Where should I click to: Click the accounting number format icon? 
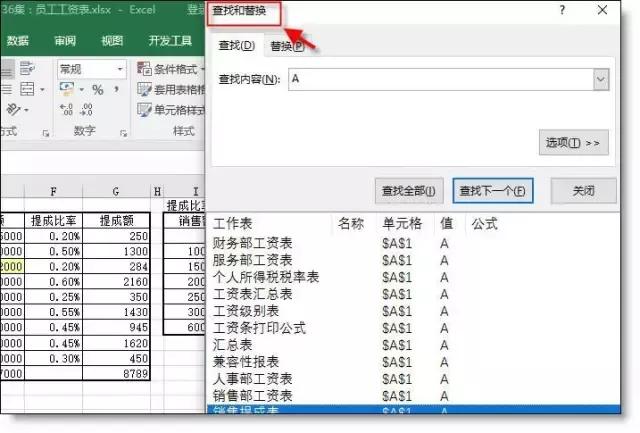(67, 89)
